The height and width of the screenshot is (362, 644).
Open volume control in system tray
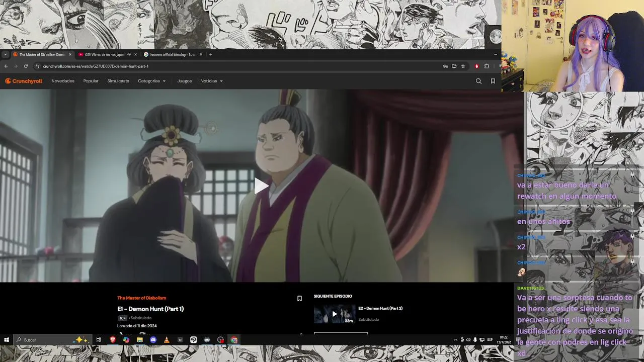tap(468, 340)
